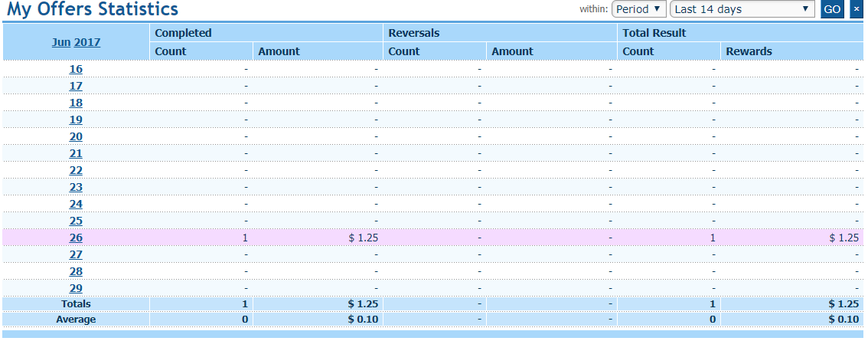Select day 16 link
The width and height of the screenshot is (868, 341).
click(x=76, y=69)
